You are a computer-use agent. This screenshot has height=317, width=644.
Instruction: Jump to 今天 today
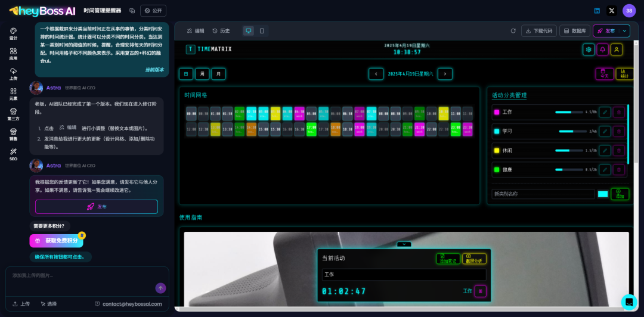605,74
